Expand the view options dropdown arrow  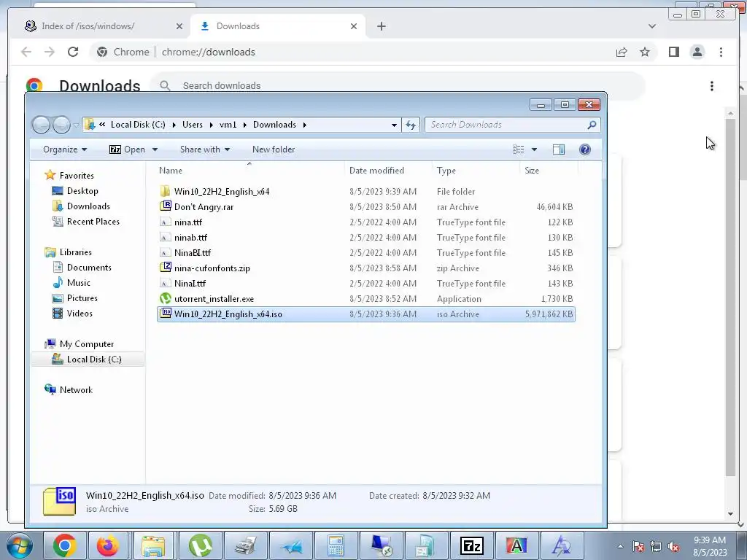coord(534,149)
